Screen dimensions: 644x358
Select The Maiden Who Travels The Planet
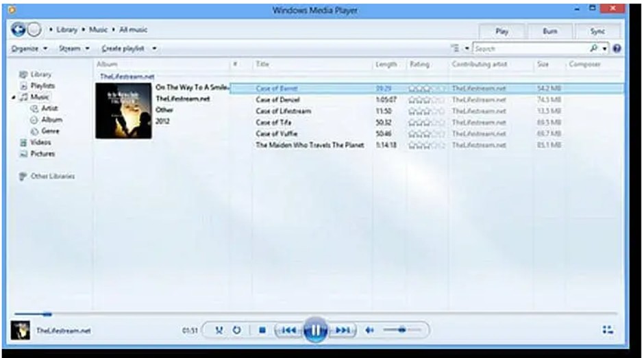click(310, 145)
